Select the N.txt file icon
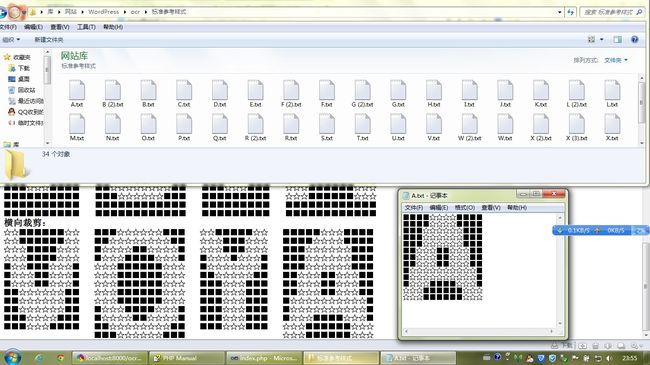This screenshot has height=365, width=650. coord(113,124)
